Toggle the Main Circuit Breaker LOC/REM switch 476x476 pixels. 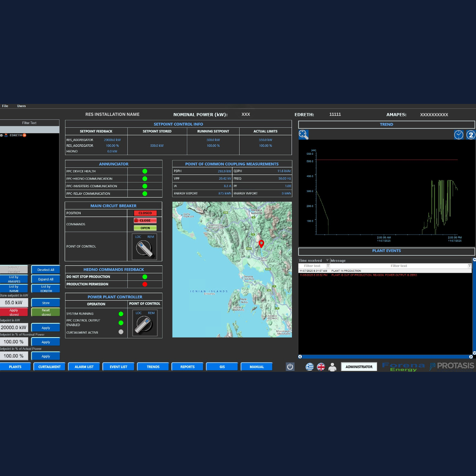(145, 247)
